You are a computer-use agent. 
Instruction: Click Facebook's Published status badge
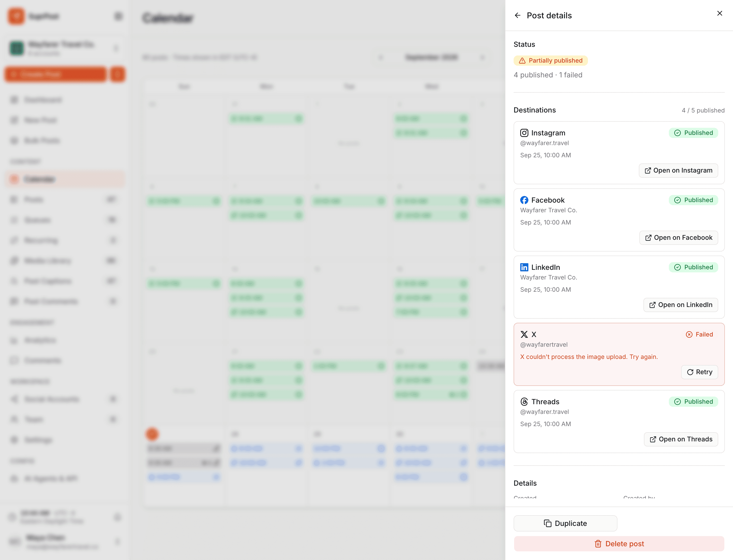(x=693, y=200)
